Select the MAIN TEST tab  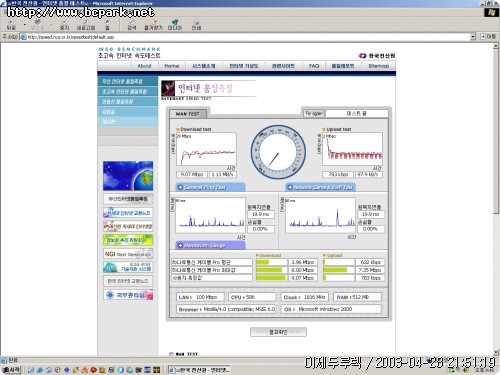click(x=188, y=114)
